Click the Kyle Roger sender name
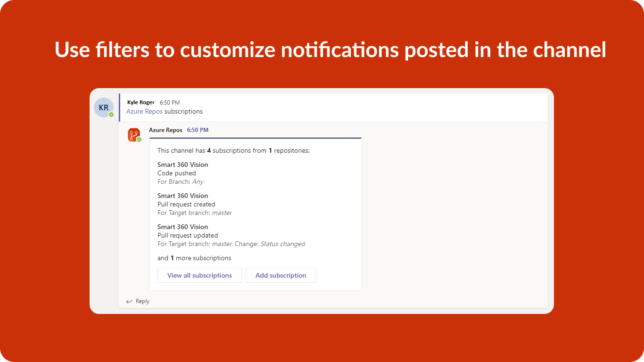644x362 pixels. pos(140,102)
